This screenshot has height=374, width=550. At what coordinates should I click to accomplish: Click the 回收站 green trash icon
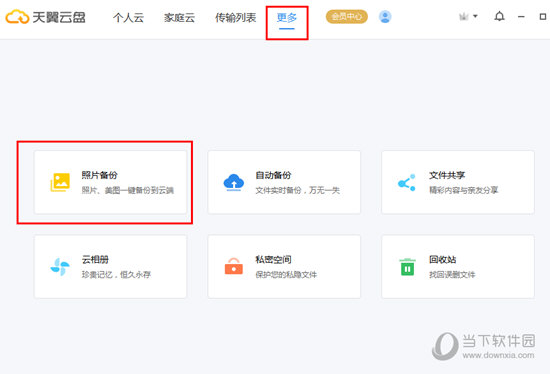[x=407, y=267]
